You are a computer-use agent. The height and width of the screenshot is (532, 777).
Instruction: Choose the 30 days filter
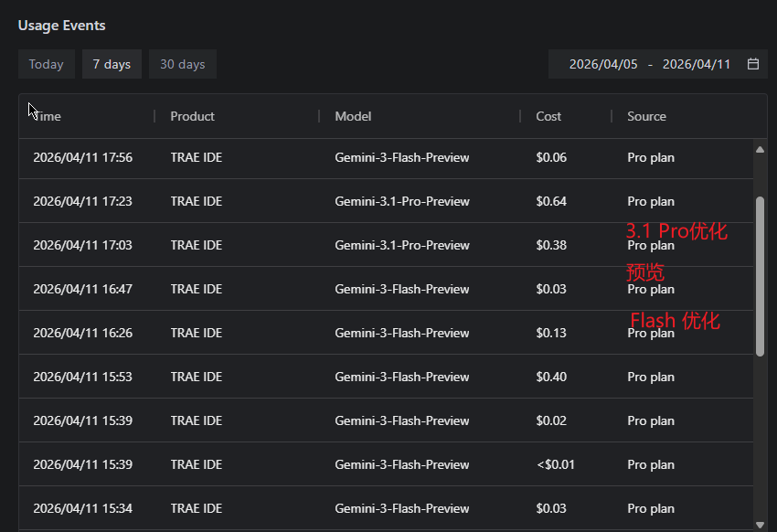point(182,64)
